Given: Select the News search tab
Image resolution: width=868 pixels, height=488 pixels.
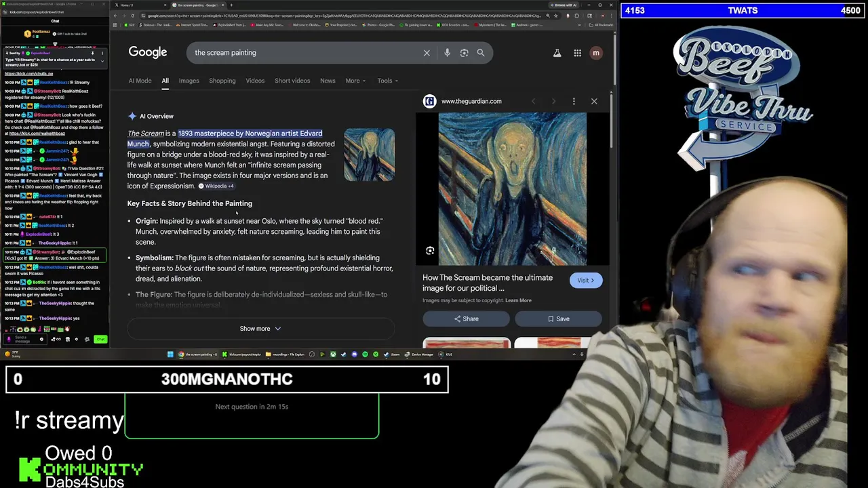Looking at the screenshot, I should pyautogui.click(x=328, y=81).
